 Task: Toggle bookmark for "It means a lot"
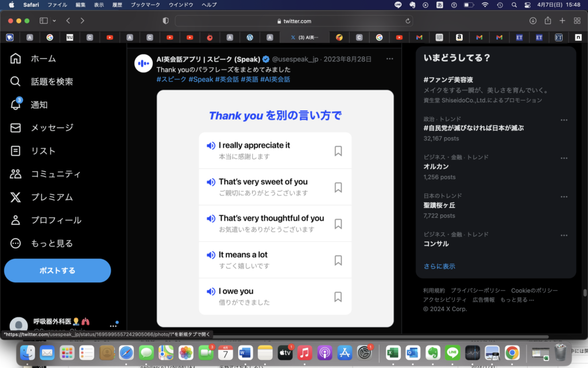338,260
